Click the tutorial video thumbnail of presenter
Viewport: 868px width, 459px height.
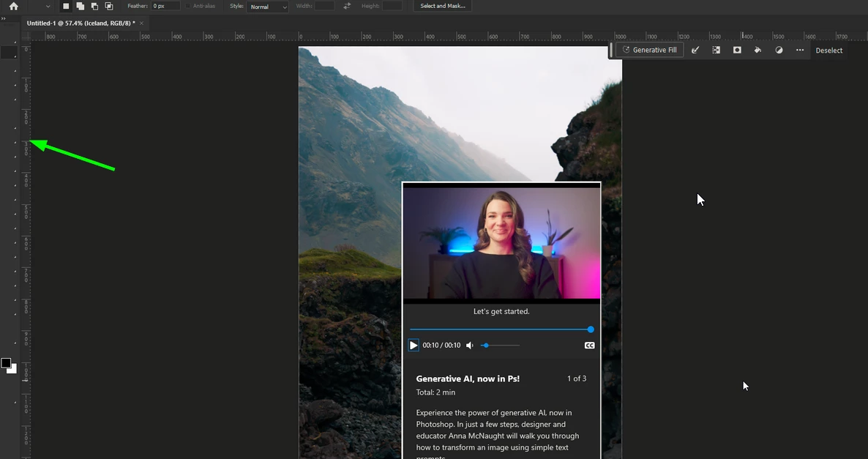tap(501, 244)
